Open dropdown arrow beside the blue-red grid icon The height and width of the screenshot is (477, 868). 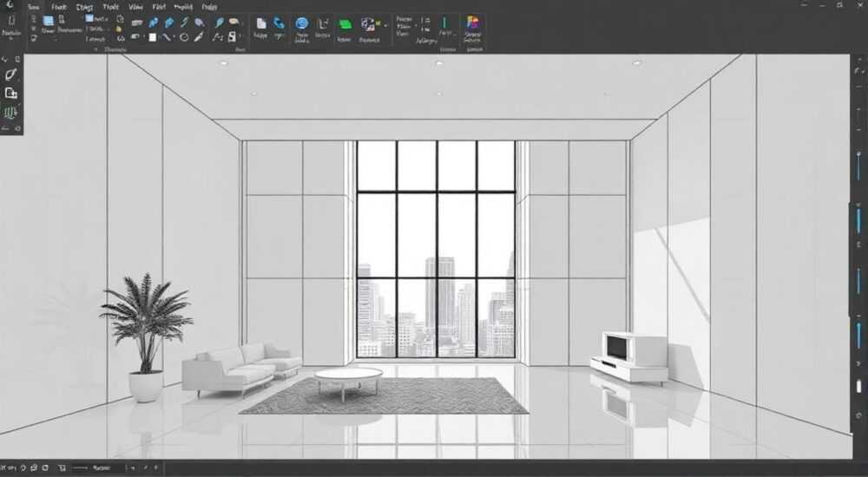coord(385,24)
